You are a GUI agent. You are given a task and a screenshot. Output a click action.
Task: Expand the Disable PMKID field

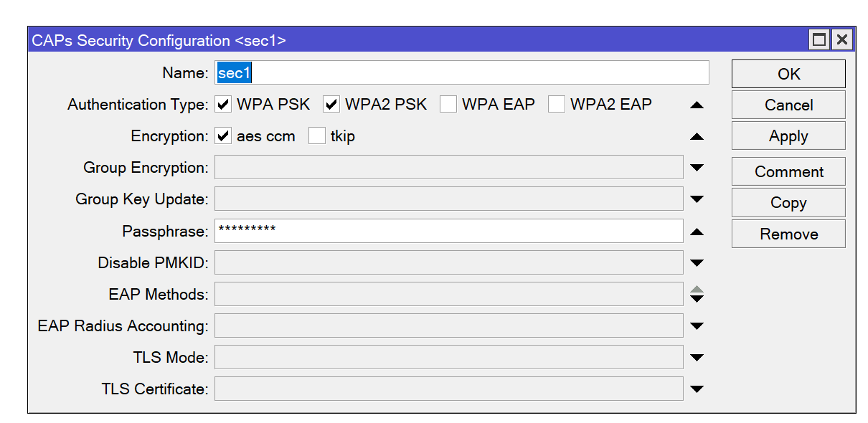697,263
